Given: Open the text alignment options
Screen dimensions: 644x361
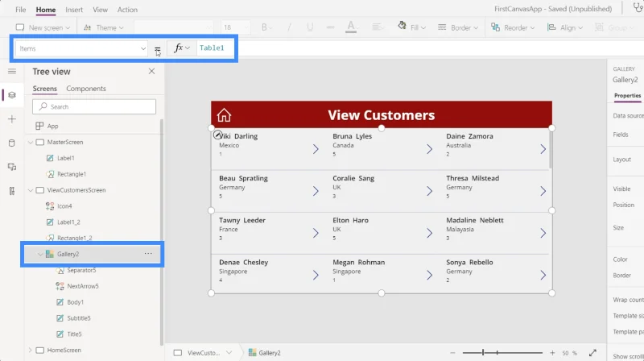Looking at the screenshot, I should 377,27.
